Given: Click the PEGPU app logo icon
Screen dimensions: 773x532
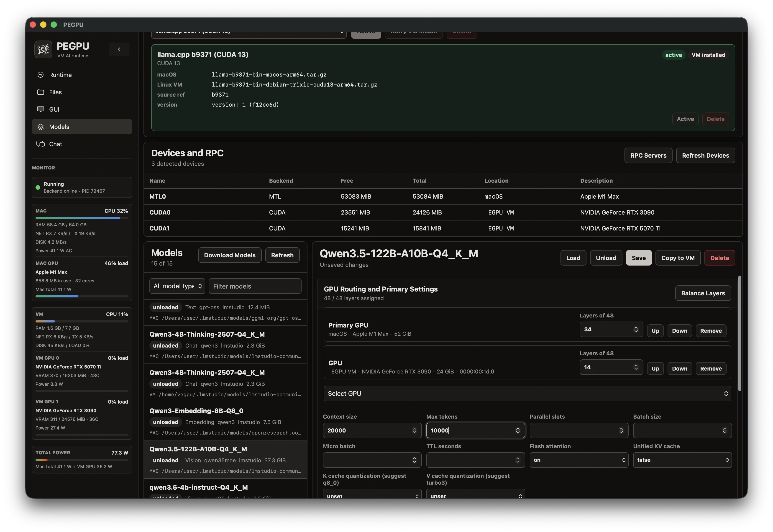Looking at the screenshot, I should 43,49.
